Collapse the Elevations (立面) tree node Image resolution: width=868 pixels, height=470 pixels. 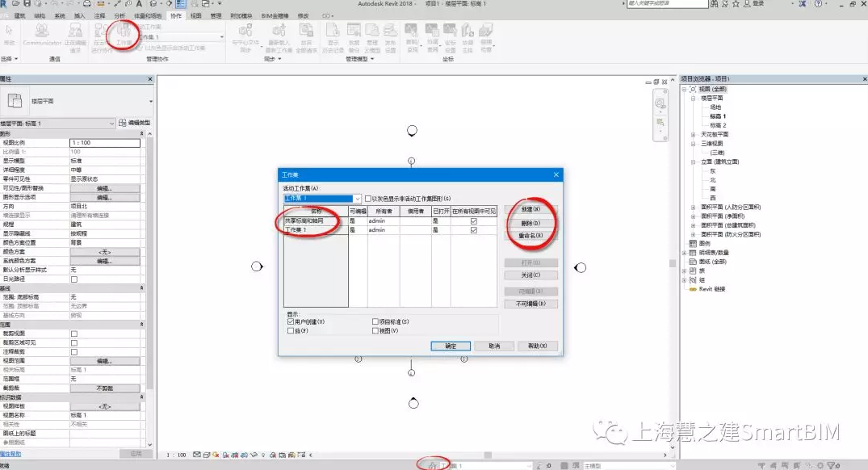coord(693,162)
